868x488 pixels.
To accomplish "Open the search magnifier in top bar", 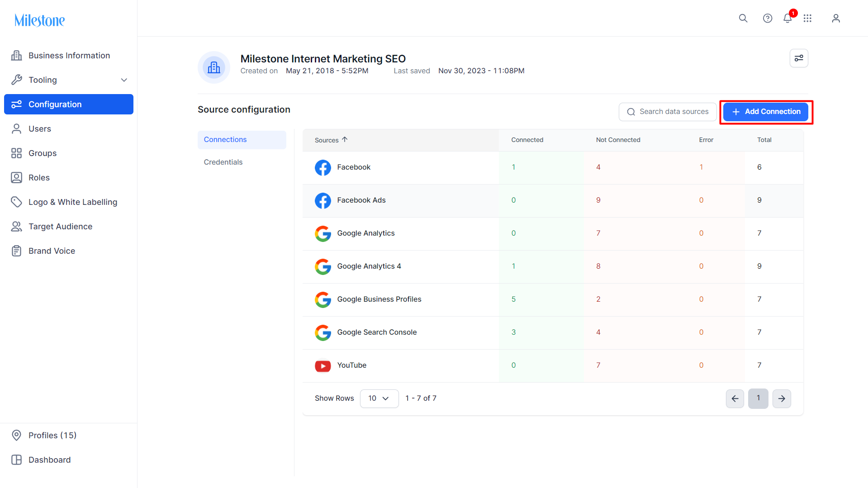I will pyautogui.click(x=743, y=18).
